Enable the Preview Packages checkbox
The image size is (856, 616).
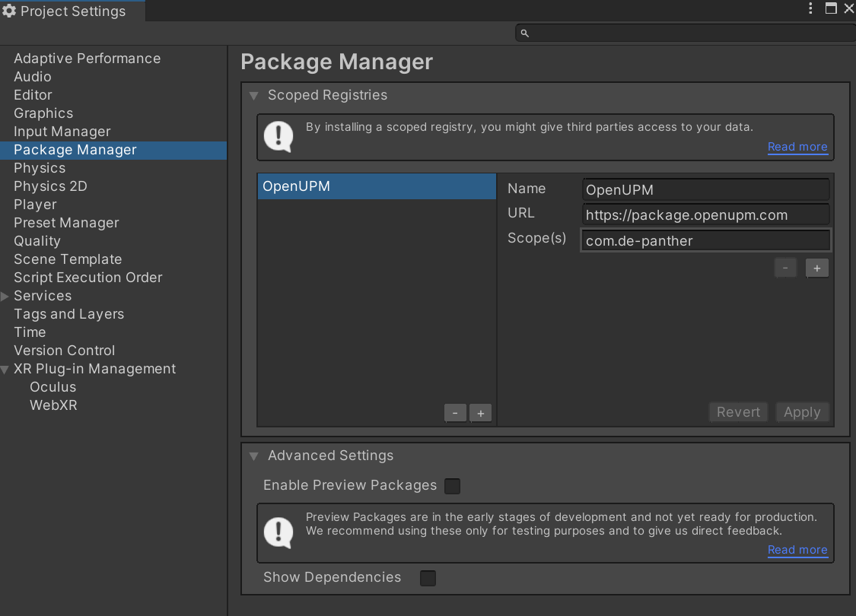click(452, 485)
